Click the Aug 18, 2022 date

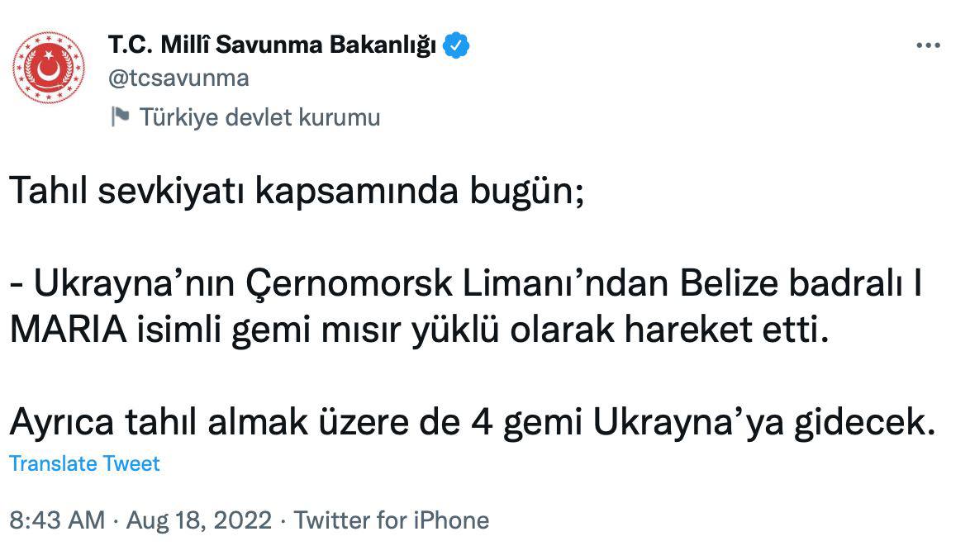(x=198, y=520)
